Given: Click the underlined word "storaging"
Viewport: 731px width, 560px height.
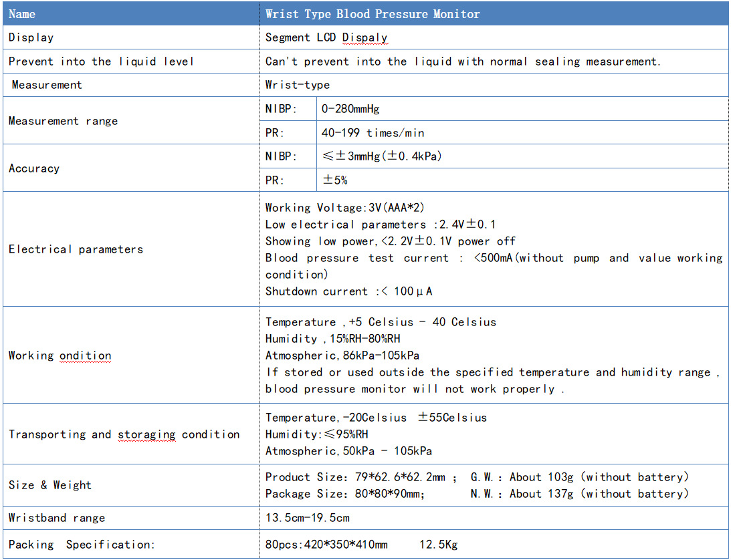Looking at the screenshot, I should click(146, 434).
